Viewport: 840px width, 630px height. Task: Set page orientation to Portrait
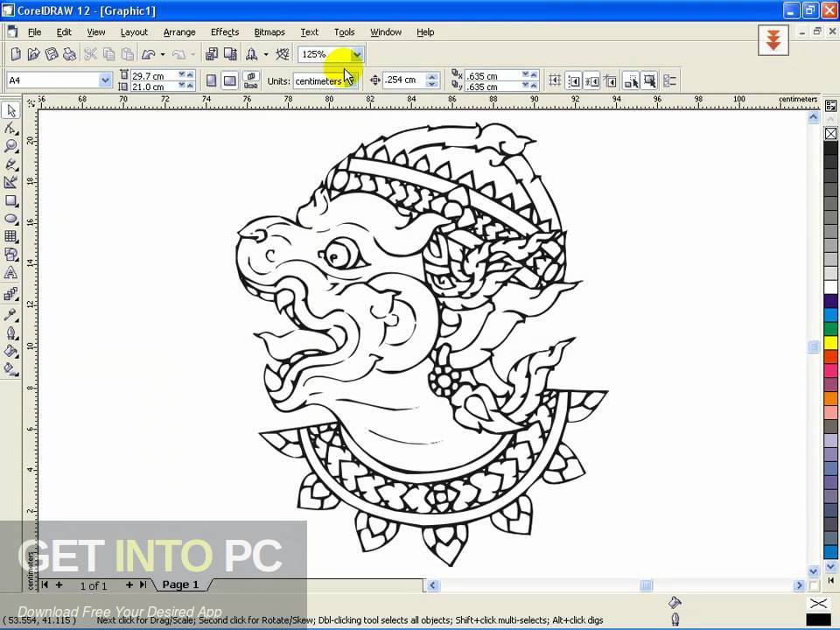tap(211, 80)
